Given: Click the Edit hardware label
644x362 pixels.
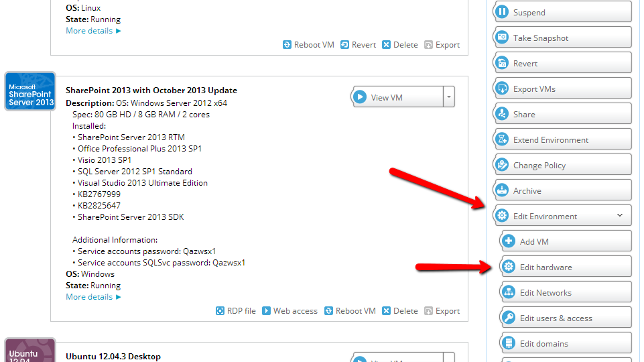Looking at the screenshot, I should [x=546, y=267].
